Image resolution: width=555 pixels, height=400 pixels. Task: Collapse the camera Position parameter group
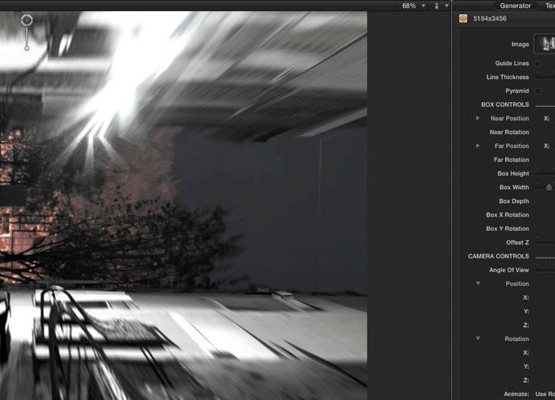(x=478, y=284)
